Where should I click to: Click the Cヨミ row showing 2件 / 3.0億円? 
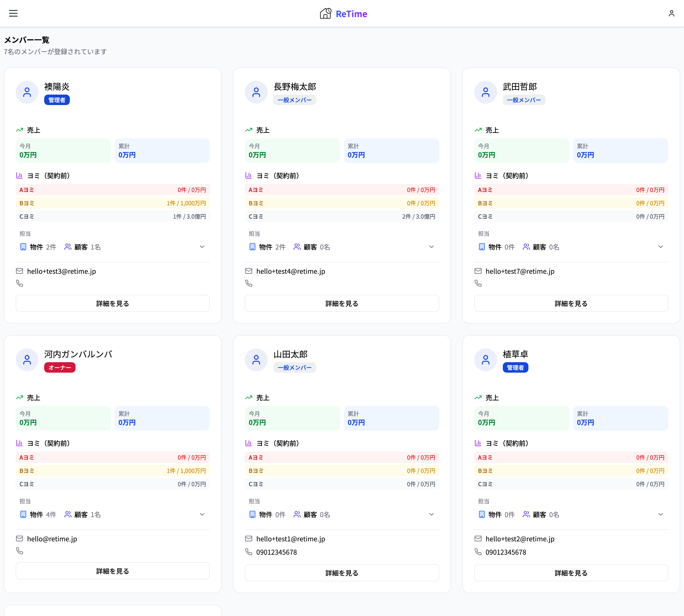pyautogui.click(x=342, y=216)
